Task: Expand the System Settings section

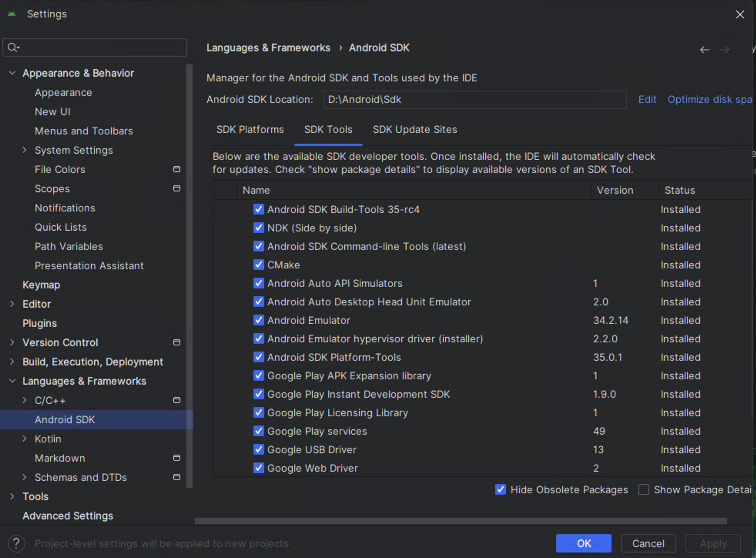Action: pos(25,150)
